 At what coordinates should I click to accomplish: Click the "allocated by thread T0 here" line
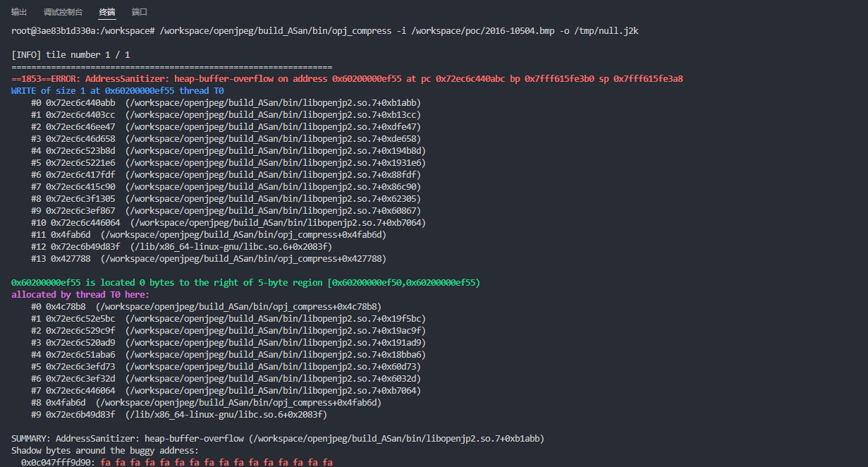point(80,295)
